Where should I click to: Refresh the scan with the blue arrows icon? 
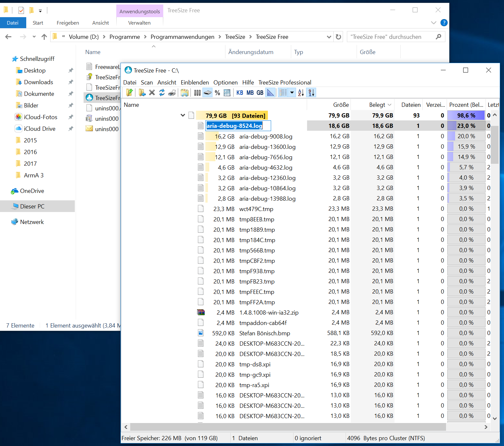[x=162, y=93]
